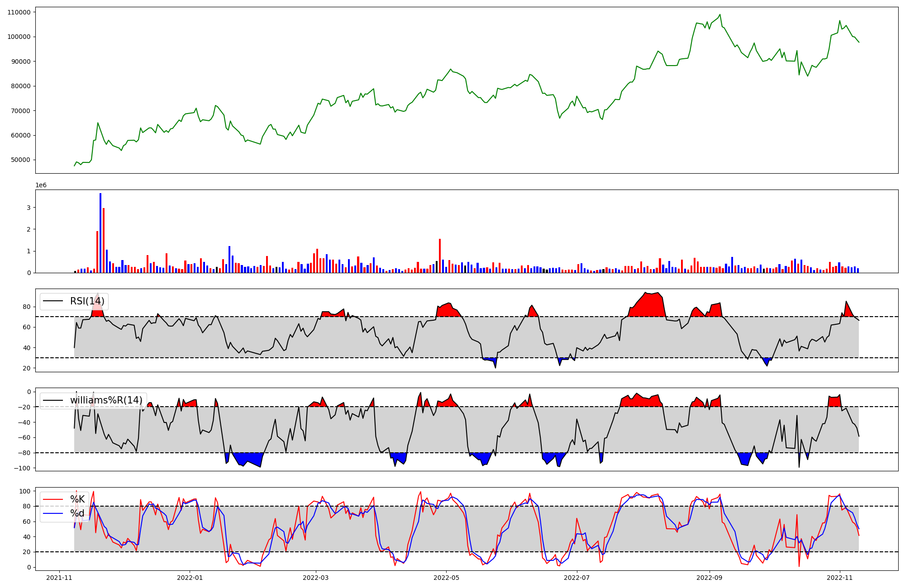Click the red %K legend line sample

52,499
